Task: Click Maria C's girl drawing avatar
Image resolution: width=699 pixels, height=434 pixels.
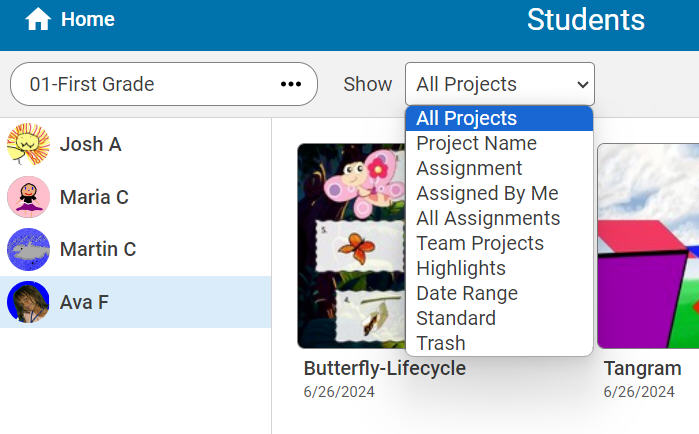Action: 28,197
